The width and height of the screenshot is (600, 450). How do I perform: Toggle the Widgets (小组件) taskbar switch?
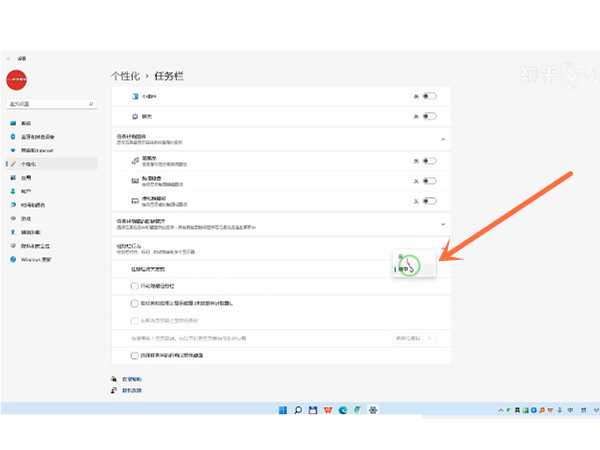(x=430, y=97)
